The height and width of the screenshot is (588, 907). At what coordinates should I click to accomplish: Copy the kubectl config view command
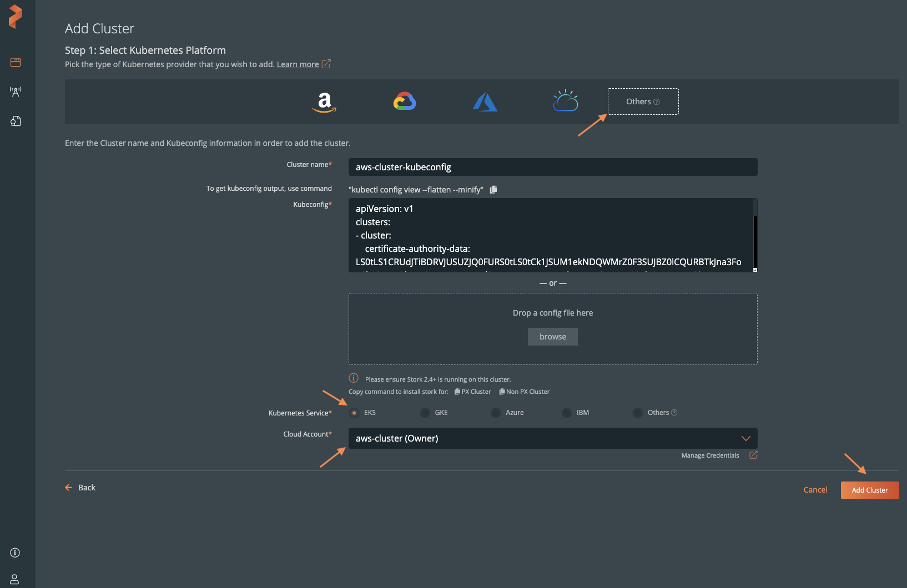coord(493,190)
